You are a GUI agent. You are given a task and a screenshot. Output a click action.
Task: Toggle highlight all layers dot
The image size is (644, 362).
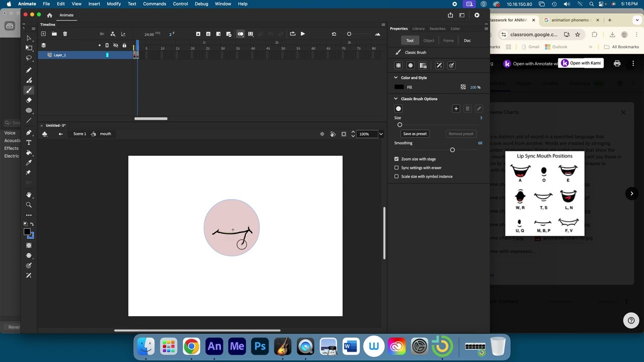coord(99,45)
